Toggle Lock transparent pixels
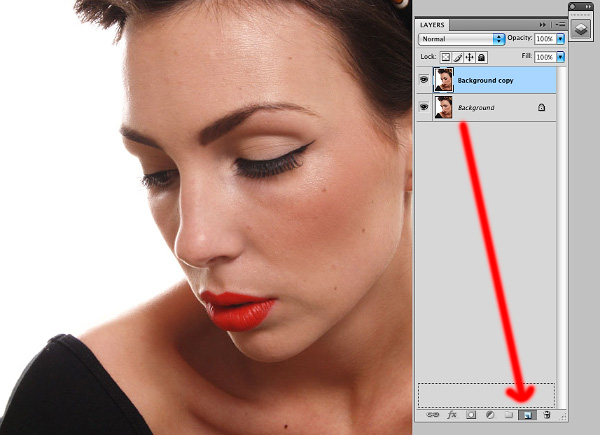 pyautogui.click(x=445, y=57)
